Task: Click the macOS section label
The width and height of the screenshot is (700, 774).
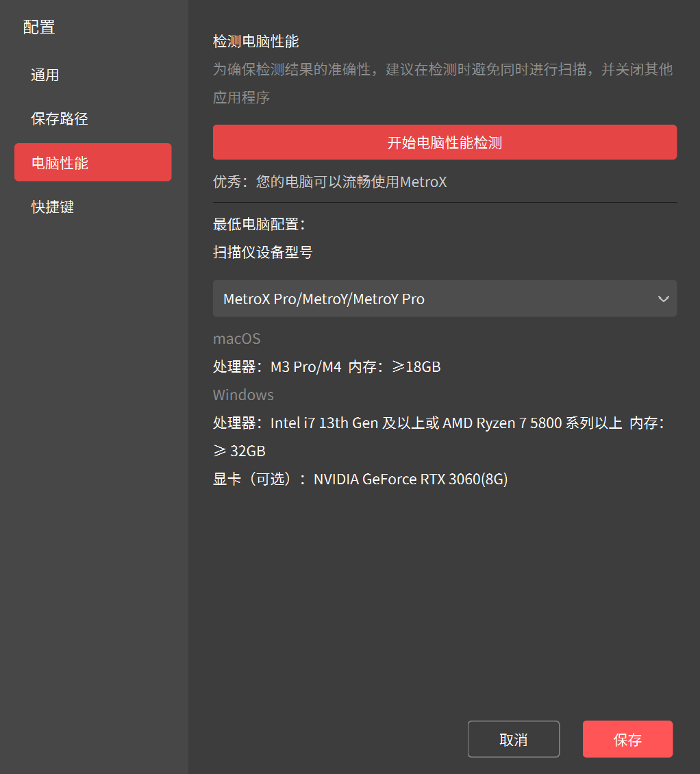Action: tap(236, 338)
